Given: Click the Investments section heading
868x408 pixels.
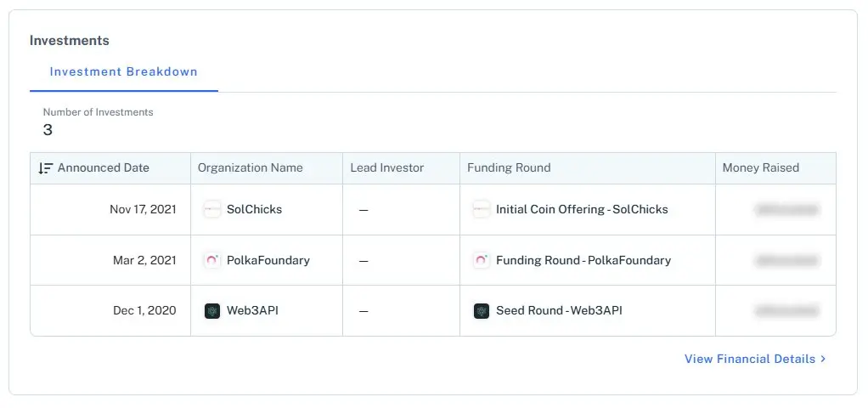Looking at the screenshot, I should click(69, 41).
